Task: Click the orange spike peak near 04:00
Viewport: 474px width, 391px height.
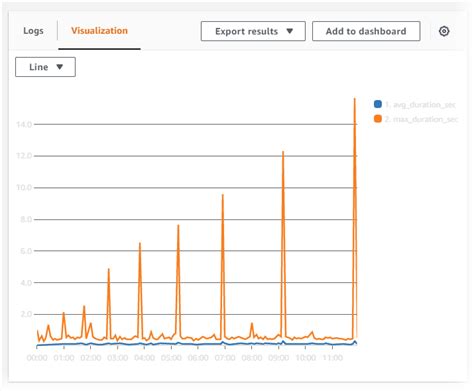Action: (140, 244)
